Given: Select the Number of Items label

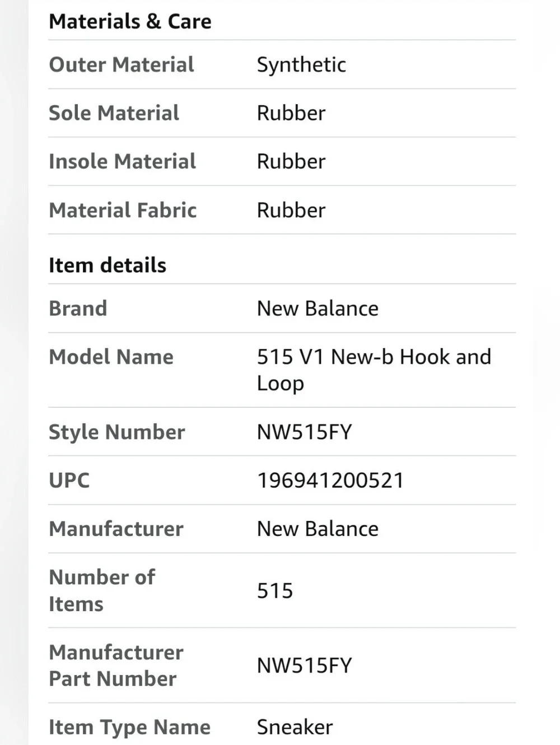Looking at the screenshot, I should pos(102,590).
